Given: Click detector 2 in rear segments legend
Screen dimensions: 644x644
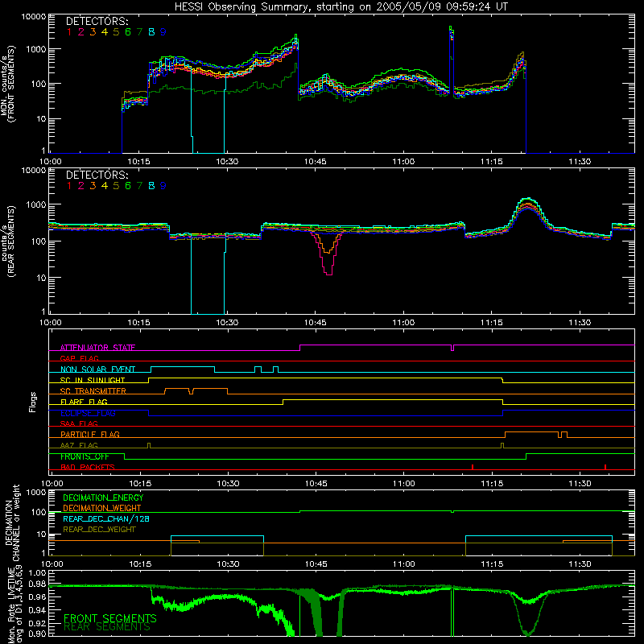Looking at the screenshot, I should point(81,186).
